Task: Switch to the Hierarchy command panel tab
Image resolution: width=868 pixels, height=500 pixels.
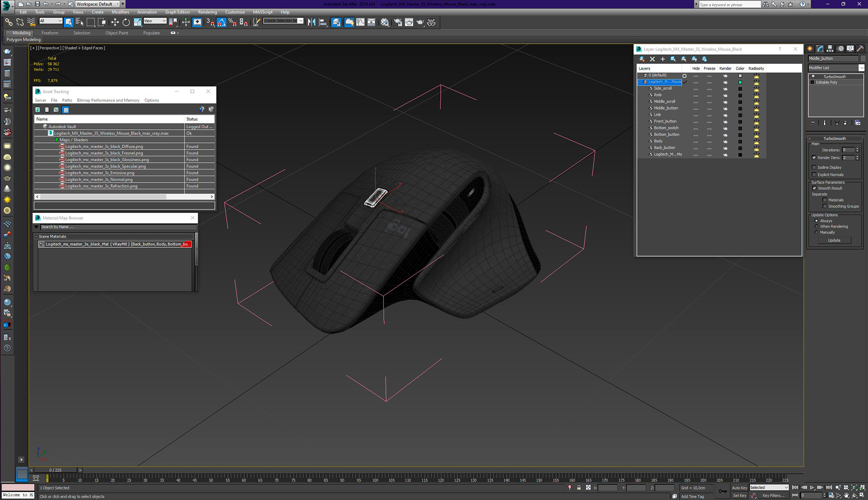Action: click(830, 49)
